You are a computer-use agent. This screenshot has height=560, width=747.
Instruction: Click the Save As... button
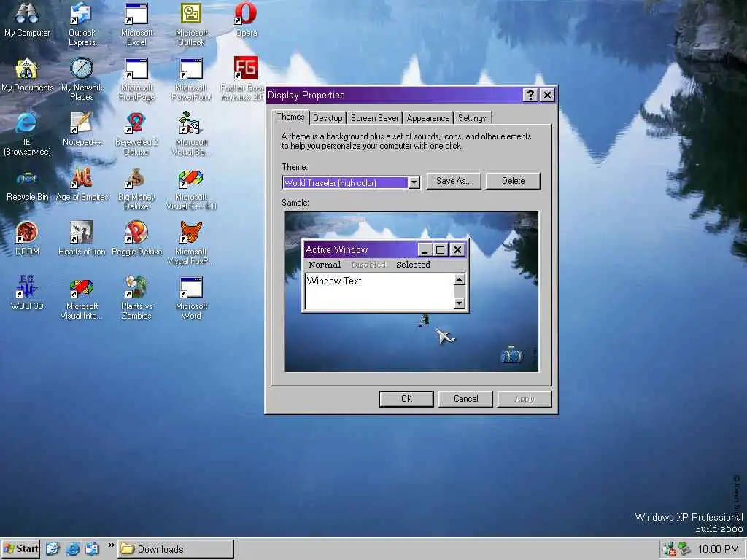(x=454, y=181)
